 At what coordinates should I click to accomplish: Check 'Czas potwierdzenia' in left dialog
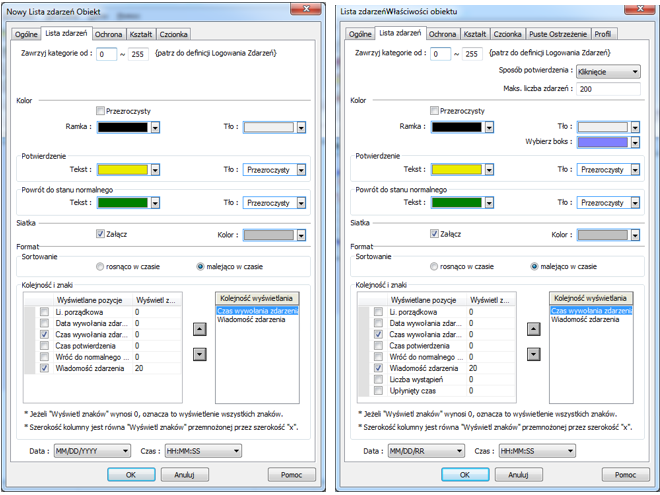(44, 346)
